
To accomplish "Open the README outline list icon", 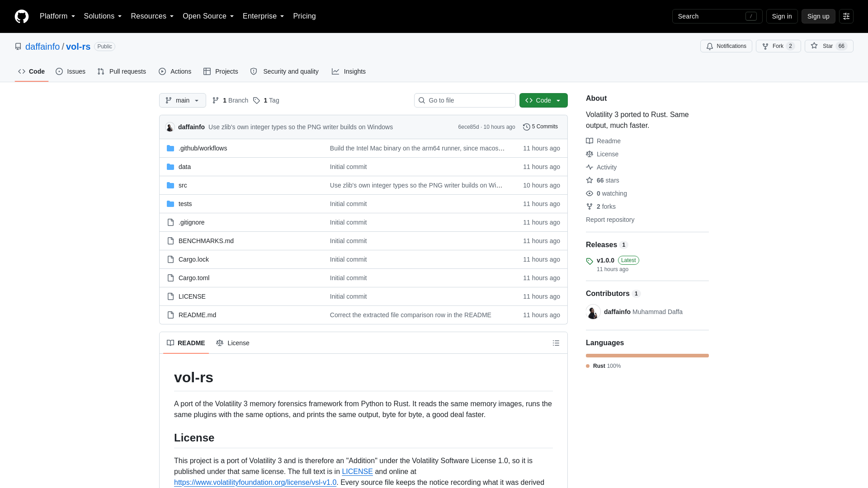I will click(556, 343).
